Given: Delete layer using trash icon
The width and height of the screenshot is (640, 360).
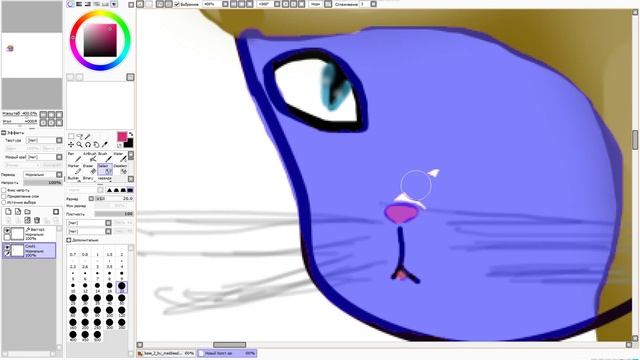Looking at the screenshot, I should tap(37, 220).
